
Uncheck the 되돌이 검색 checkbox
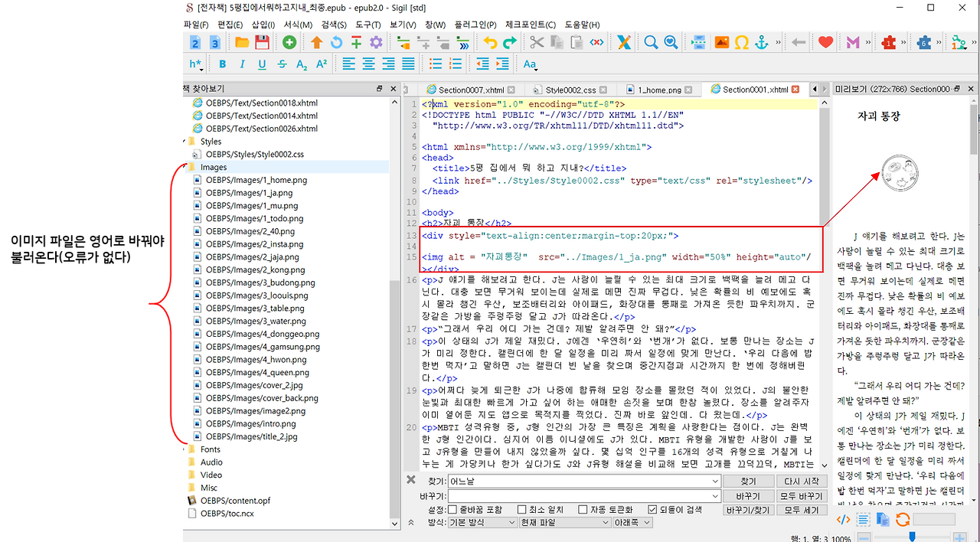pos(652,509)
